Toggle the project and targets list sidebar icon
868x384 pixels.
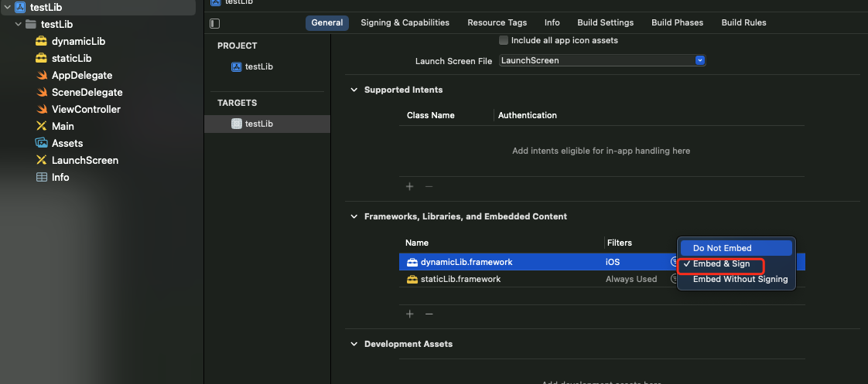point(215,23)
